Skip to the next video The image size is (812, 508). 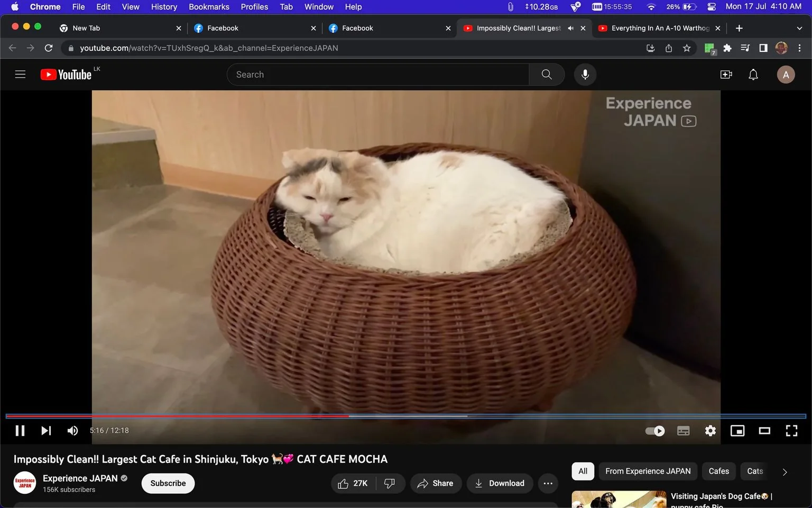46,431
